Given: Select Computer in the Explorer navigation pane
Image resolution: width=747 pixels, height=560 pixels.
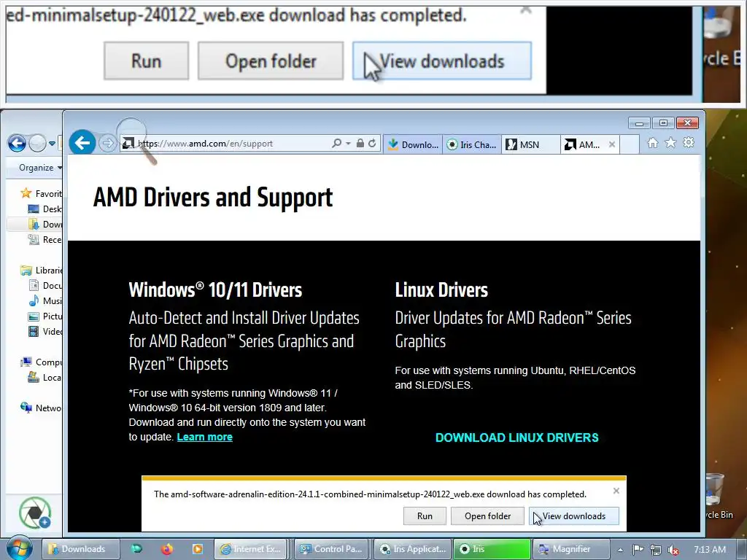Looking at the screenshot, I should (x=41, y=362).
